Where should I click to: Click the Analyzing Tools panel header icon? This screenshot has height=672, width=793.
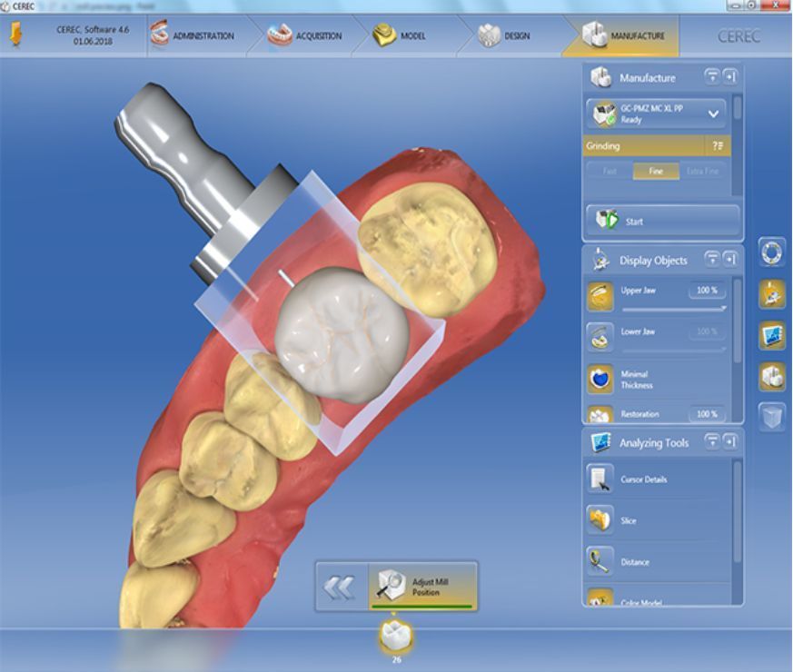click(600, 442)
